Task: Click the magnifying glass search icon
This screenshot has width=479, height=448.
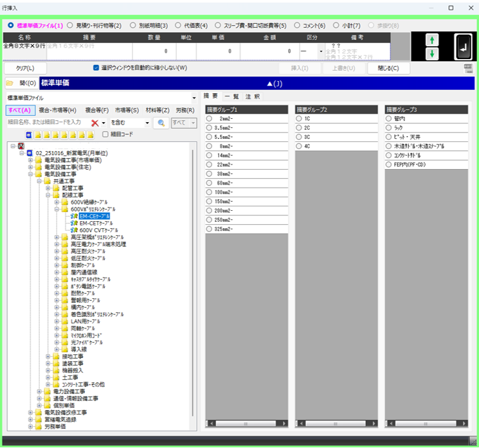Action: [160, 123]
